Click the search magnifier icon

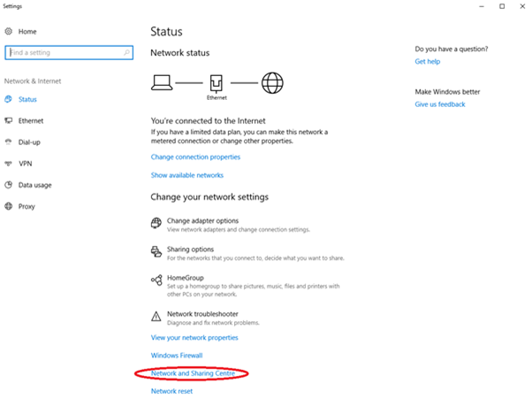(126, 53)
